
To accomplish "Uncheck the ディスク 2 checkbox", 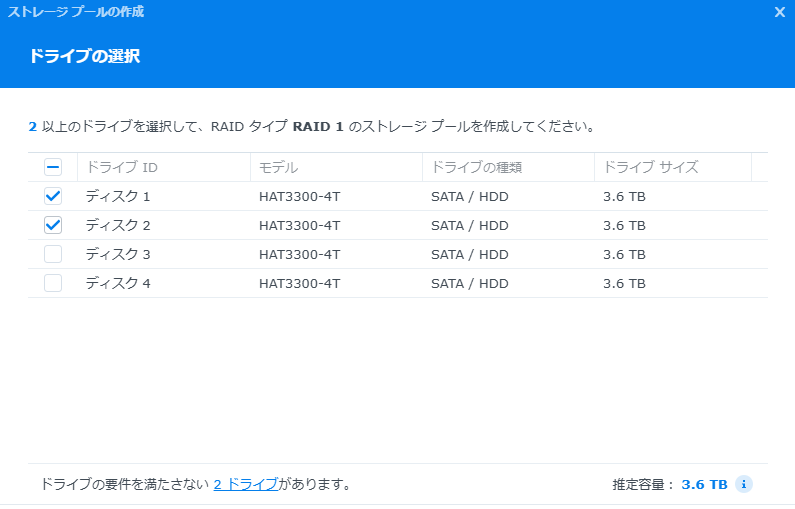I will click(x=53, y=225).
